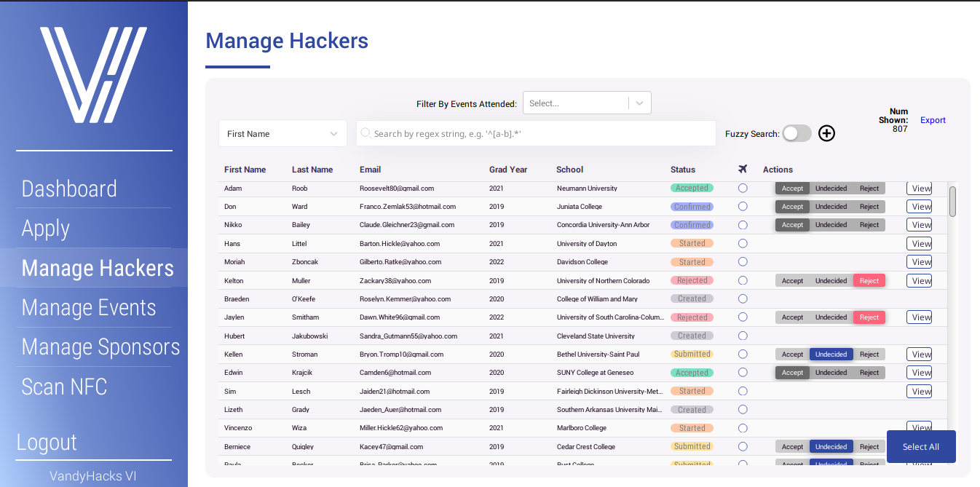Toggle the Fuzzy Search switch
The width and height of the screenshot is (980, 487).
point(797,133)
